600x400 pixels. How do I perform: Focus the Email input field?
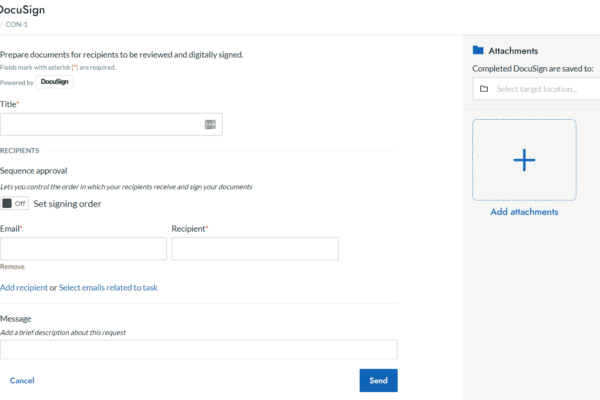83,249
